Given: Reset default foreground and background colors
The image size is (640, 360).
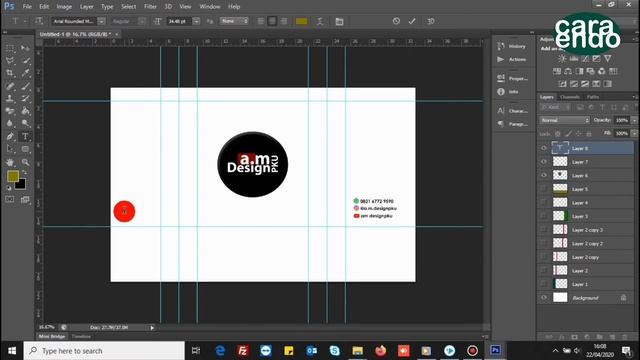Looking at the screenshot, I should (9, 188).
